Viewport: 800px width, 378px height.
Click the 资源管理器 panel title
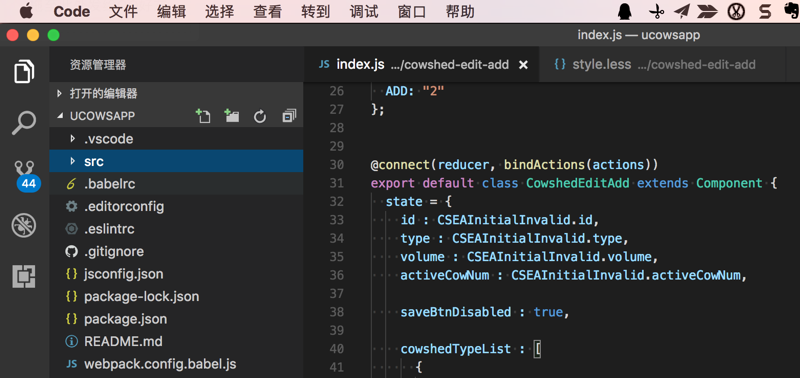click(98, 65)
